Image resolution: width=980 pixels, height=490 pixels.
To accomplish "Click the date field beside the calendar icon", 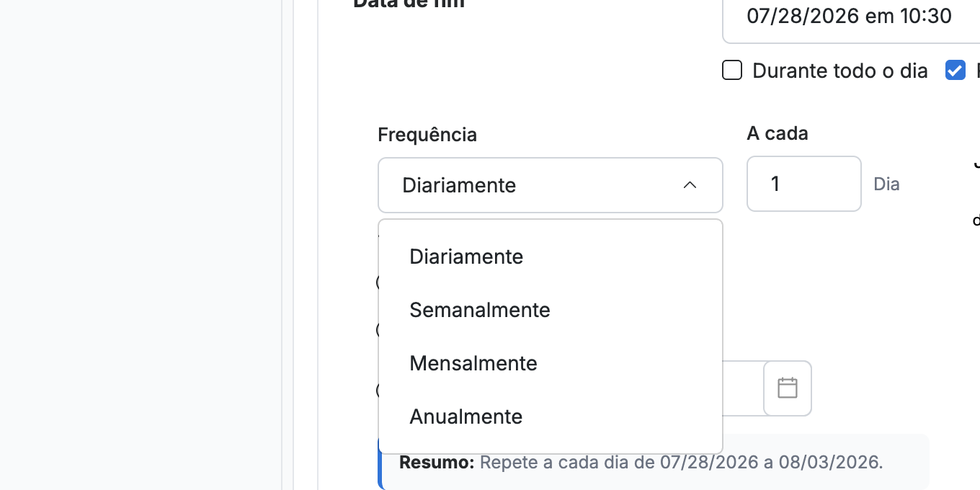I will [743, 388].
